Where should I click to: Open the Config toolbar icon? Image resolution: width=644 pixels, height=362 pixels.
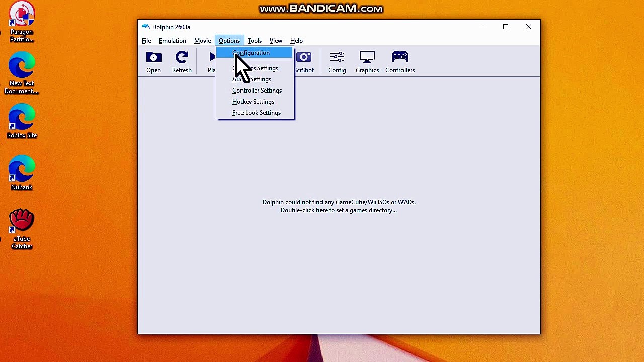337,62
